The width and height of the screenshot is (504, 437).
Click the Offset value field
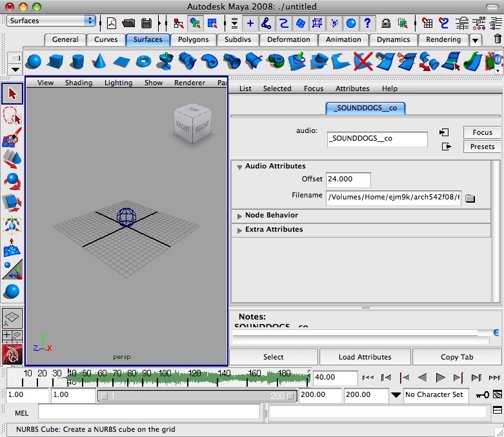click(348, 179)
